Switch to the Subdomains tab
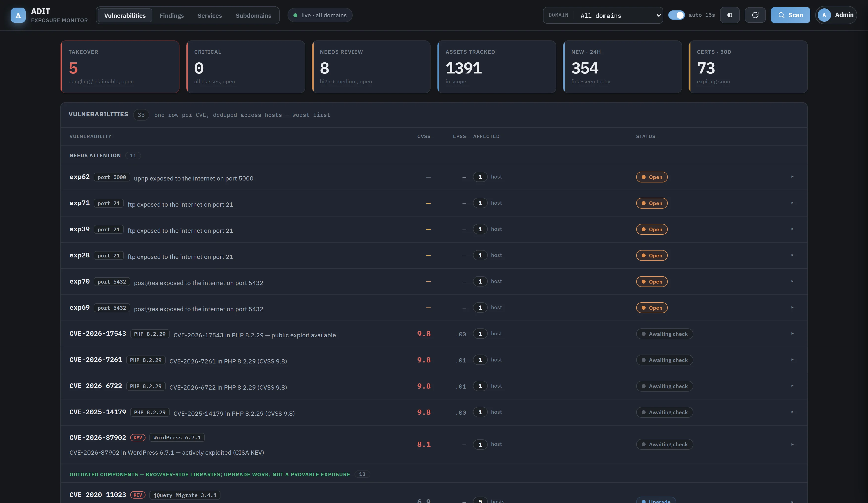This screenshot has width=868, height=503. tap(253, 16)
